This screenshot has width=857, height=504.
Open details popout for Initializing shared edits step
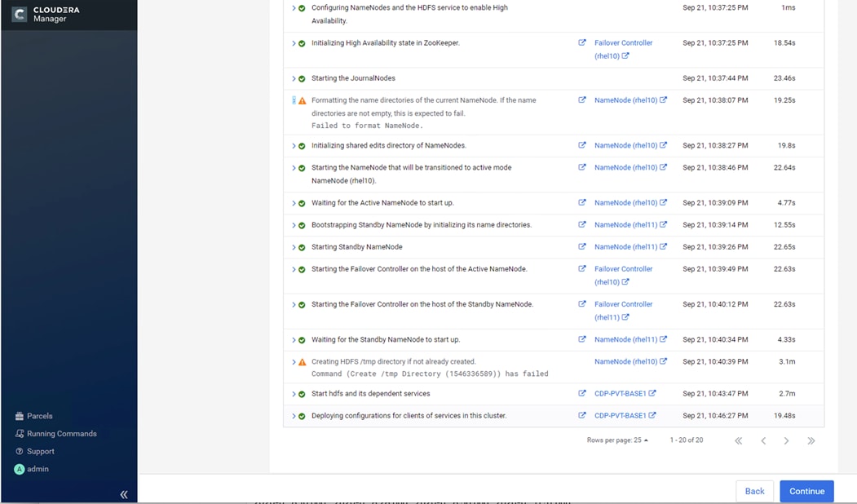click(582, 145)
